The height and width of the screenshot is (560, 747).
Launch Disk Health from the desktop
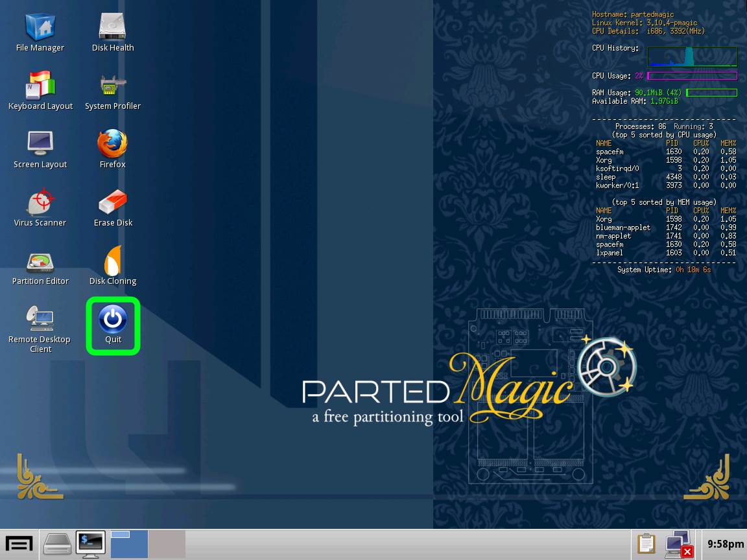(112, 33)
